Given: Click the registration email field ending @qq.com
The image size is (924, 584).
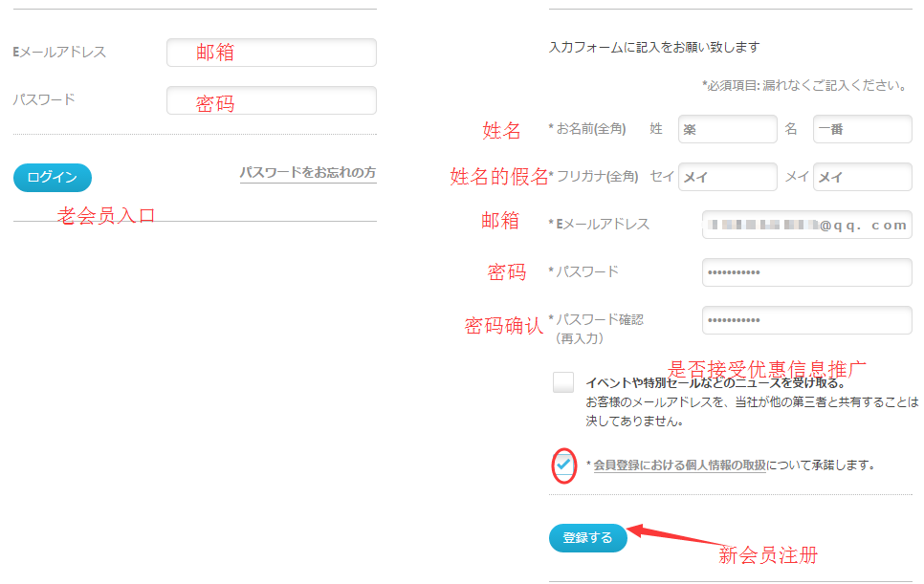Looking at the screenshot, I should (806, 225).
